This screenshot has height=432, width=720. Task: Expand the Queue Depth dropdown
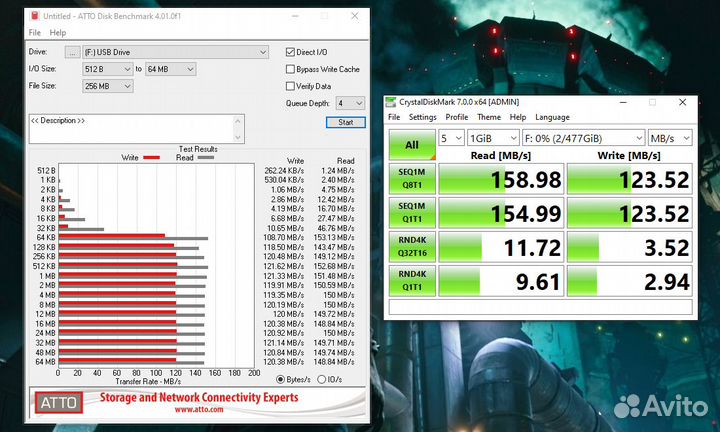tap(350, 102)
